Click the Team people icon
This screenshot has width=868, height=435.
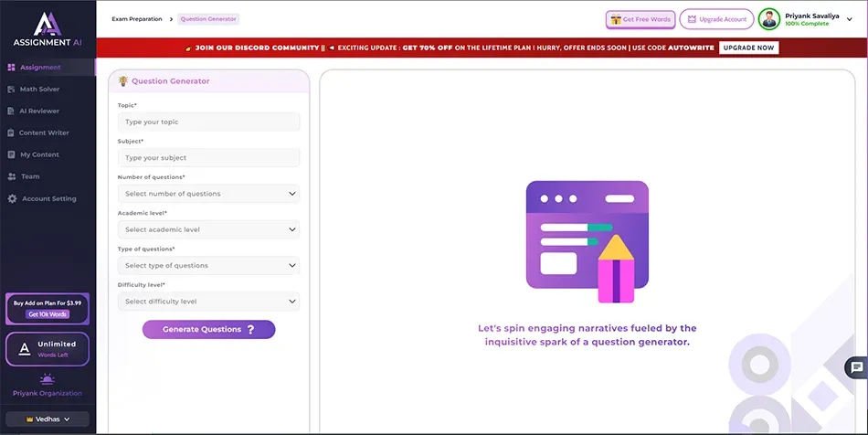click(x=12, y=176)
